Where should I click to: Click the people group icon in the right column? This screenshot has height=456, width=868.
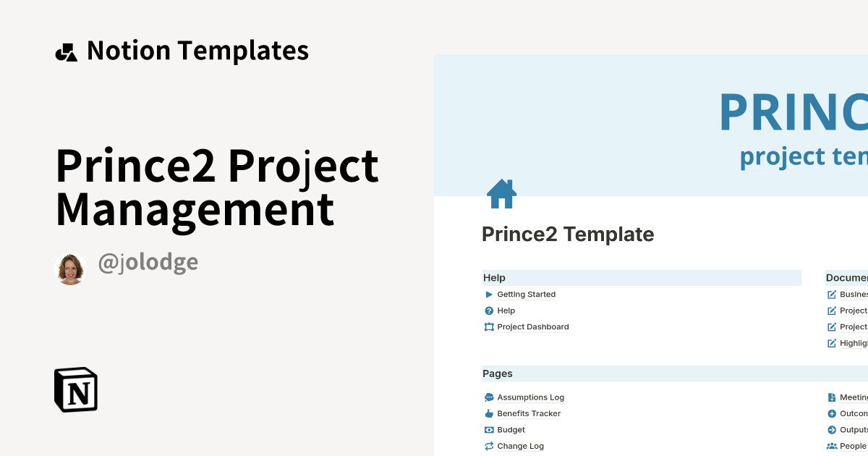pyautogui.click(x=832, y=446)
